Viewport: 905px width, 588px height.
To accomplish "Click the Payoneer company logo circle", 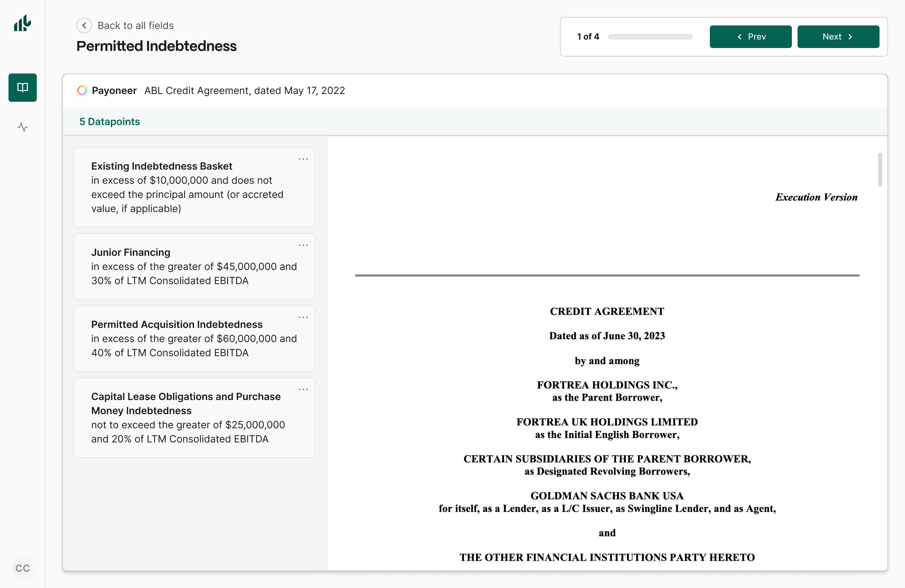I will [x=82, y=90].
